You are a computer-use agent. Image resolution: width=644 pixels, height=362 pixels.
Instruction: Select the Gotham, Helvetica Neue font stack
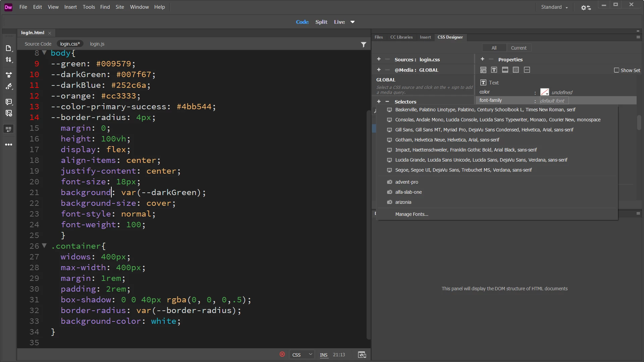447,140
